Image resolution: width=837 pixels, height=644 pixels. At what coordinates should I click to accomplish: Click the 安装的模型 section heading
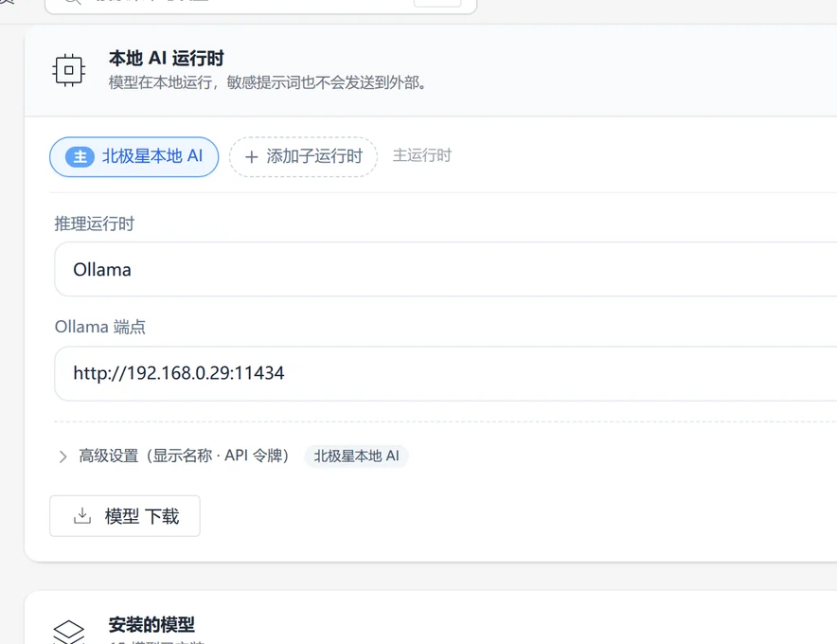point(151,624)
